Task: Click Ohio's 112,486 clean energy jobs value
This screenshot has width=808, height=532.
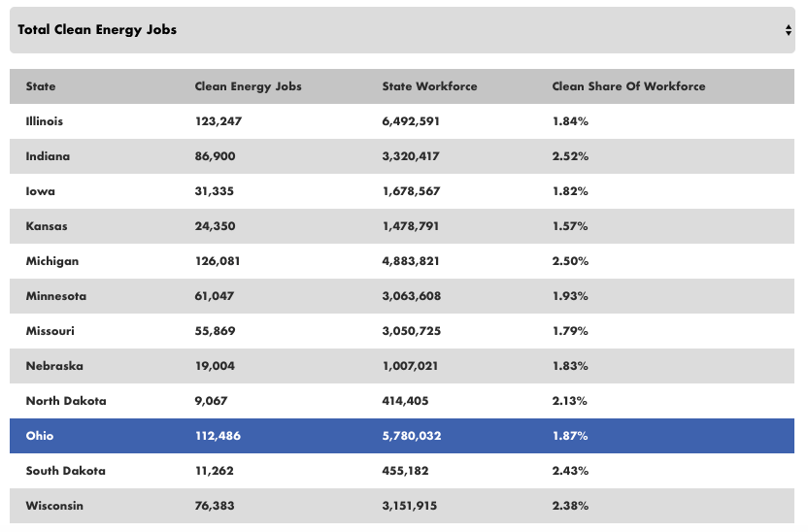Action: click(218, 436)
